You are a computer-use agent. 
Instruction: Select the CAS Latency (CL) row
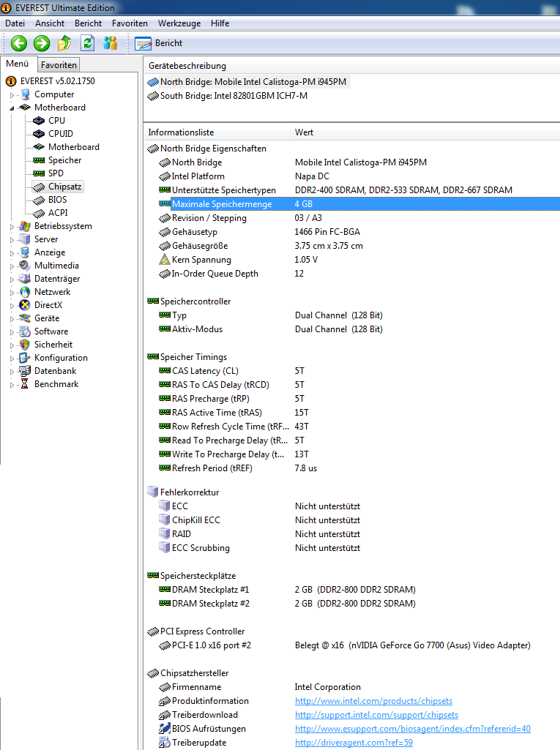click(x=352, y=371)
